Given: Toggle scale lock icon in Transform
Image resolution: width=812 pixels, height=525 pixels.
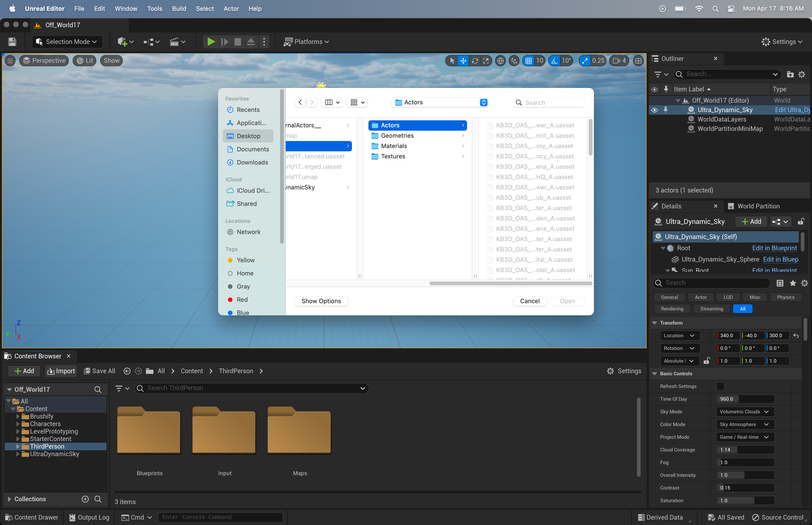Looking at the screenshot, I should pos(706,361).
